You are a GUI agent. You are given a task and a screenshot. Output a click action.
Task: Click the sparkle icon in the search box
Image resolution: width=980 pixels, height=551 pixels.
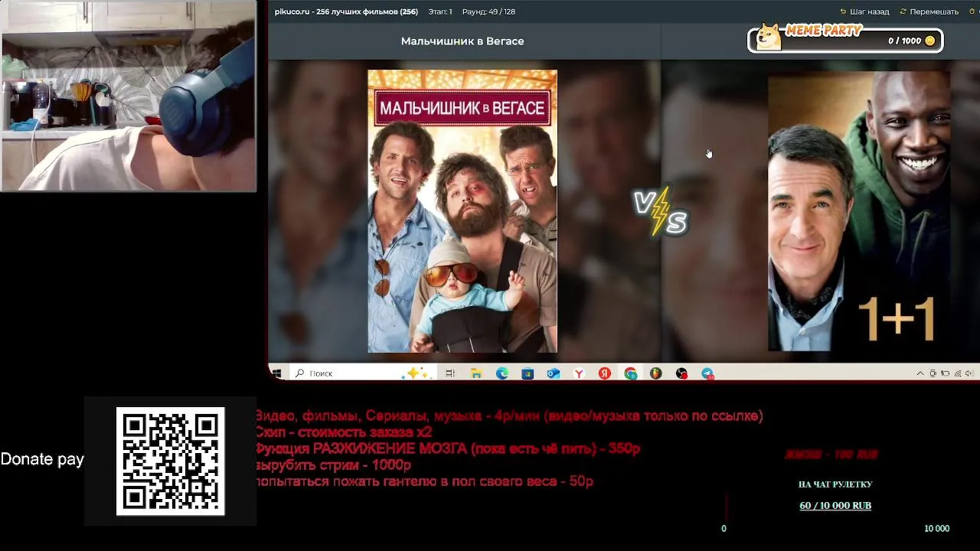click(x=417, y=373)
